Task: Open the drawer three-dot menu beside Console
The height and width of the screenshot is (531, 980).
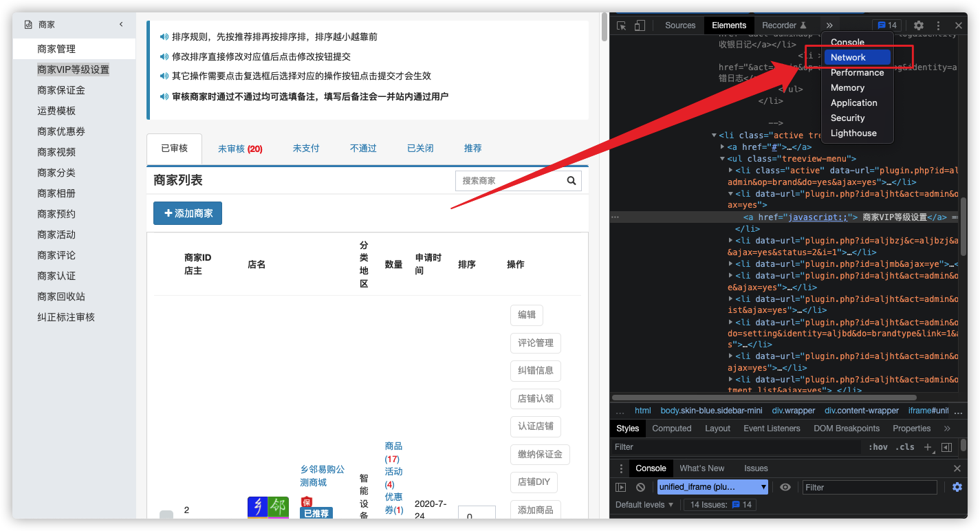Action: 621,468
